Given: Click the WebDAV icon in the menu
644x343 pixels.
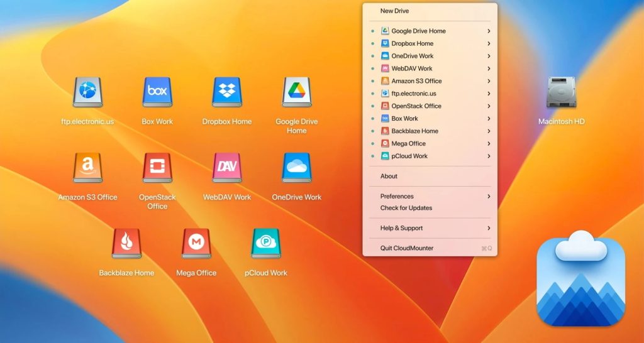Looking at the screenshot, I should [x=385, y=68].
